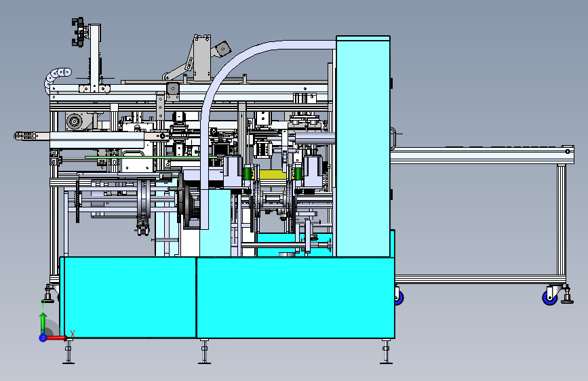Select the rightmost leveling foot under cyan base
The height and width of the screenshot is (381, 588).
(x=386, y=351)
